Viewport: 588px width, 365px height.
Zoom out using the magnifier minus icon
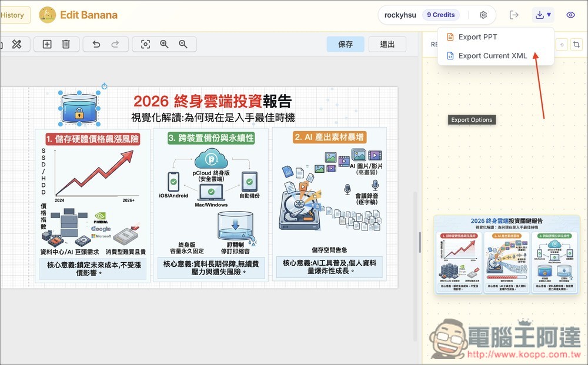(183, 44)
